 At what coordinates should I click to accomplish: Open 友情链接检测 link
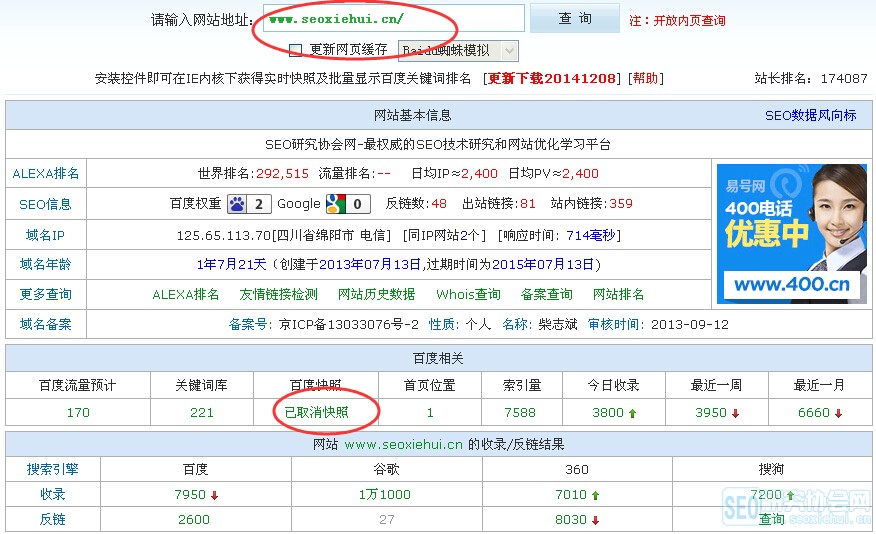click(278, 294)
